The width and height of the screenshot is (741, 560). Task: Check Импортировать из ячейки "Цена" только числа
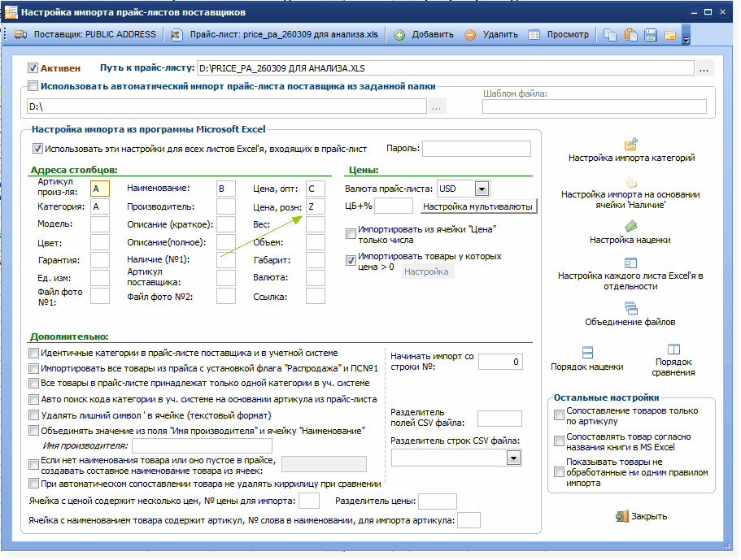351,234
